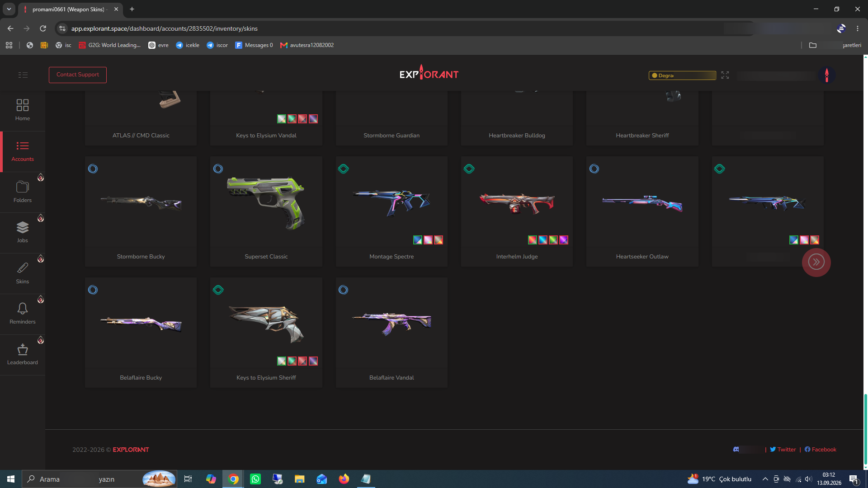This screenshot has height=488, width=868.
Task: Click the green tier badge on Keys to Elysium Sheriff
Action: coord(218,290)
